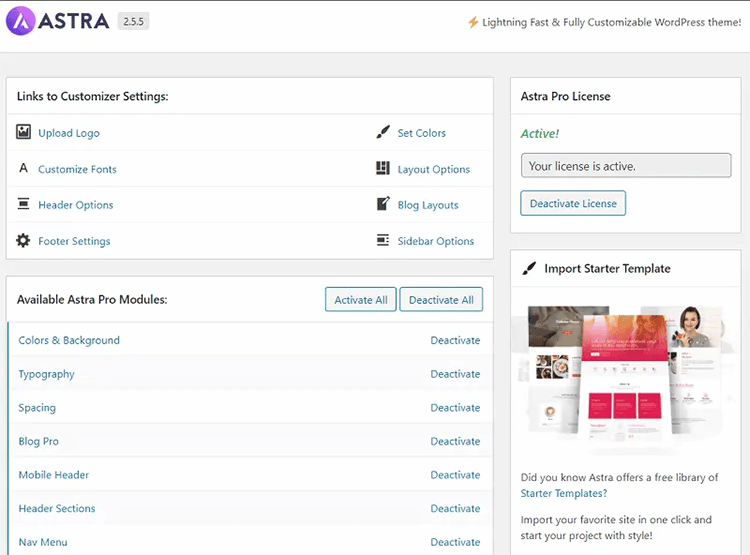Click the Layout Options grid icon
The height and width of the screenshot is (555, 750).
[x=383, y=168]
